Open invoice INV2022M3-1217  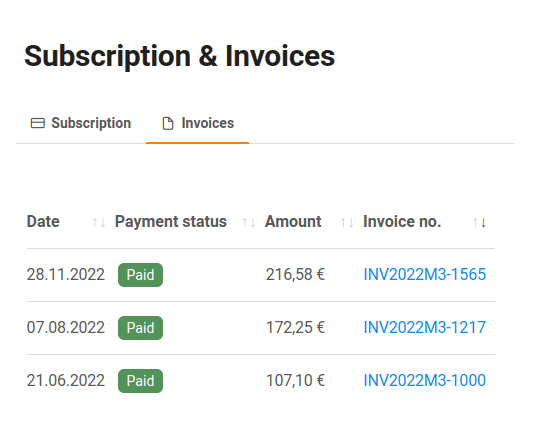point(425,327)
